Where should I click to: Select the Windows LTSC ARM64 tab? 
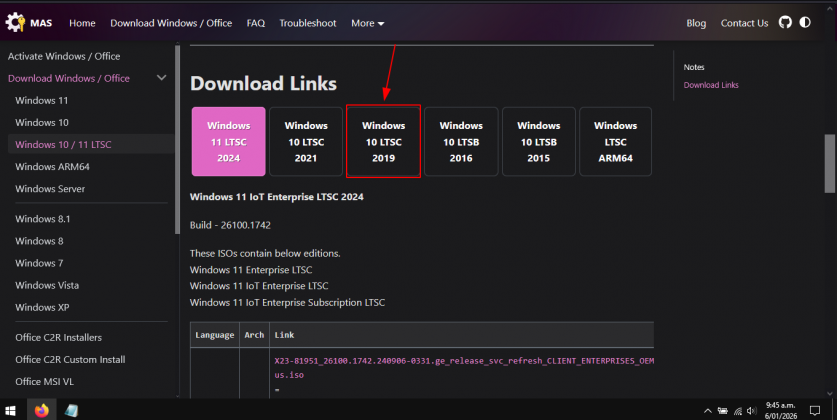pyautogui.click(x=615, y=142)
